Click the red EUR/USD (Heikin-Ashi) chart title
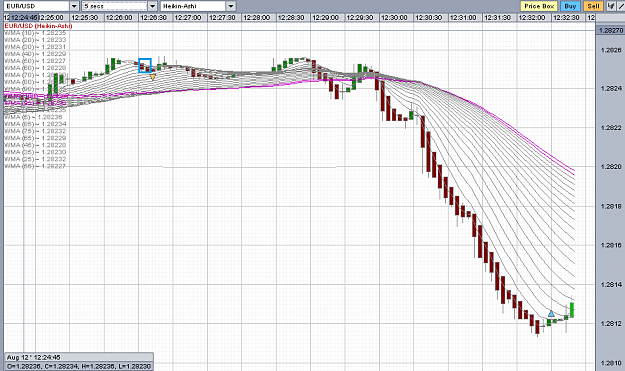 tap(38, 26)
